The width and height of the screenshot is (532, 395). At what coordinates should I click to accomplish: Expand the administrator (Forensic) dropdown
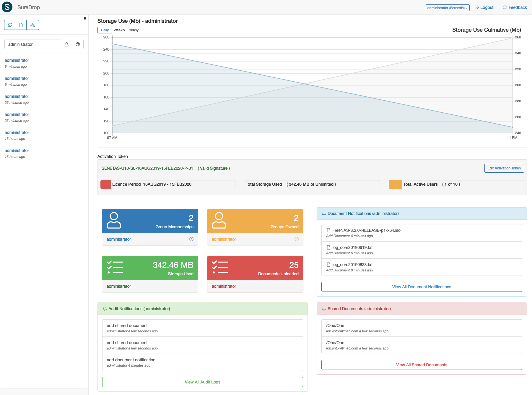pyautogui.click(x=448, y=8)
